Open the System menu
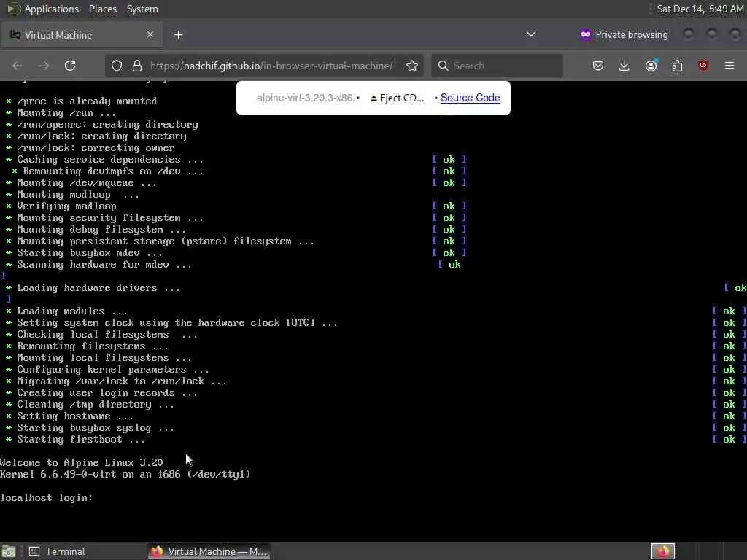Viewport: 747px width, 560px height. (x=142, y=9)
